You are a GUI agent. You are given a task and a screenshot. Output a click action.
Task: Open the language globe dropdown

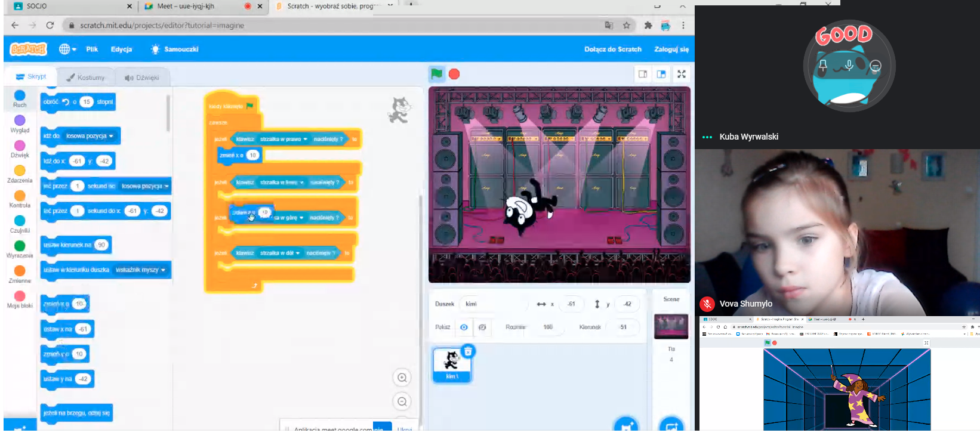point(67,49)
